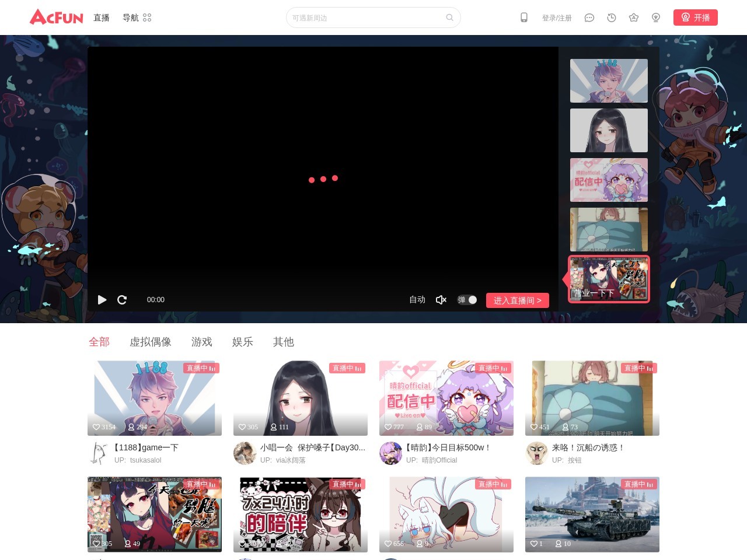Switch to the 游戏 tab
Viewport: 747px width, 560px height.
202,342
